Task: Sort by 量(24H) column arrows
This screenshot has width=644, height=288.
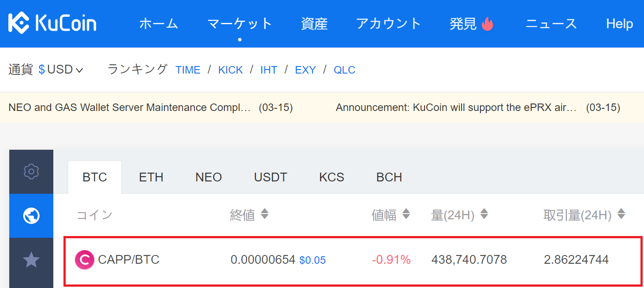Action: coord(484,214)
